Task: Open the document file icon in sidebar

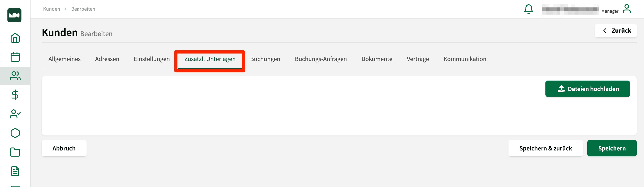Action: 15,171
